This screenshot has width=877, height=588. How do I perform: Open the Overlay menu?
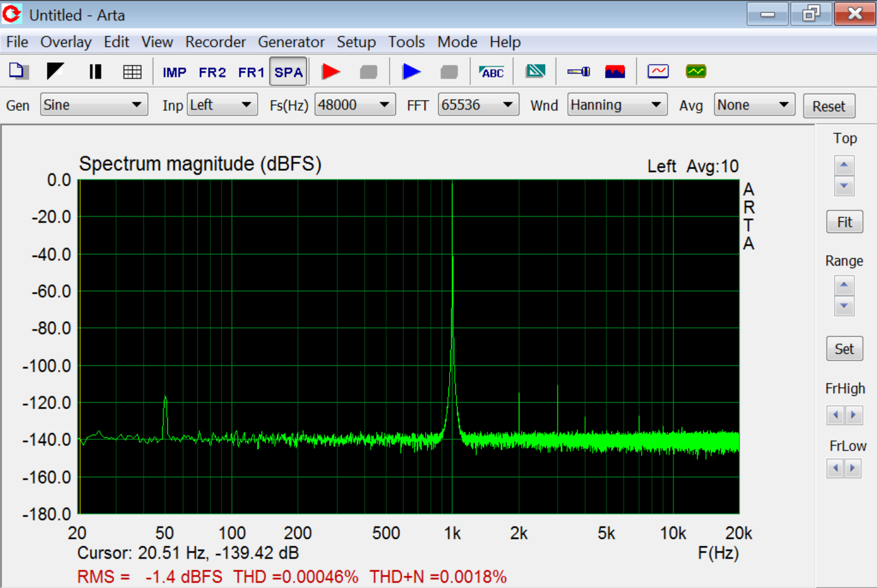[x=66, y=42]
